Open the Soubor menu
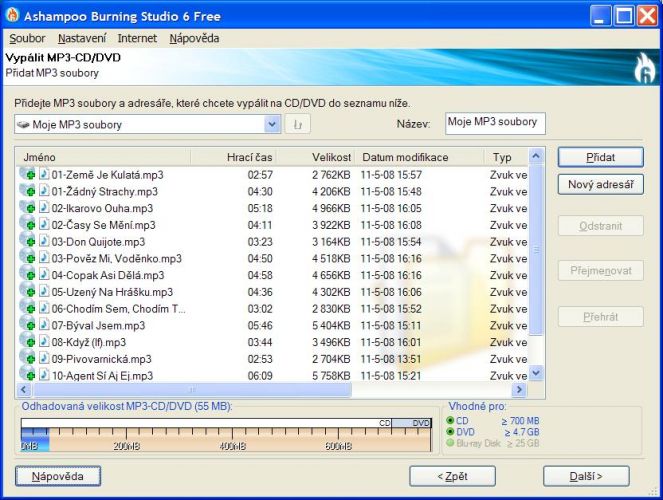The height and width of the screenshot is (500, 663). 27,38
